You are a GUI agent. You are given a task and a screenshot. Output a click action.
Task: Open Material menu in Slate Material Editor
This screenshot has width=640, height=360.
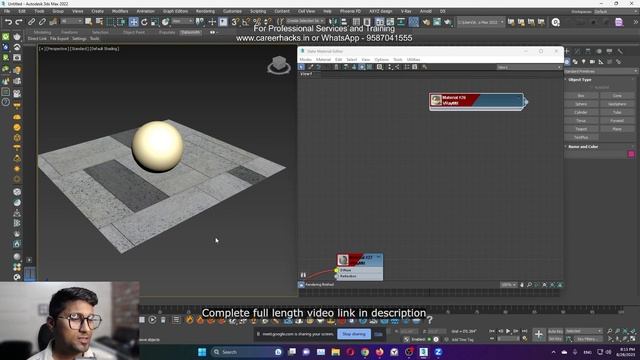click(x=323, y=60)
